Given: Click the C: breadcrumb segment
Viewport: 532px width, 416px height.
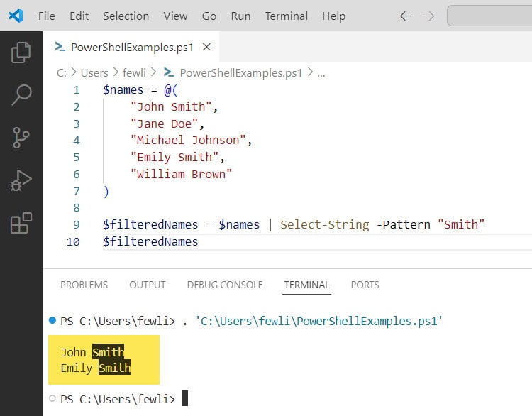Looking at the screenshot, I should [62, 72].
